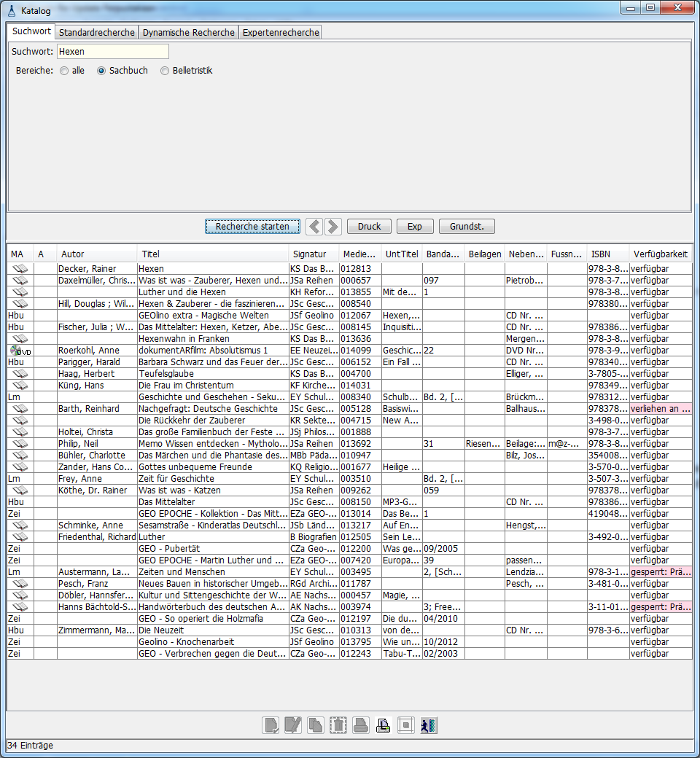The height and width of the screenshot is (758, 700).
Task: Click the 'Exp' export button
Action: 414,227
